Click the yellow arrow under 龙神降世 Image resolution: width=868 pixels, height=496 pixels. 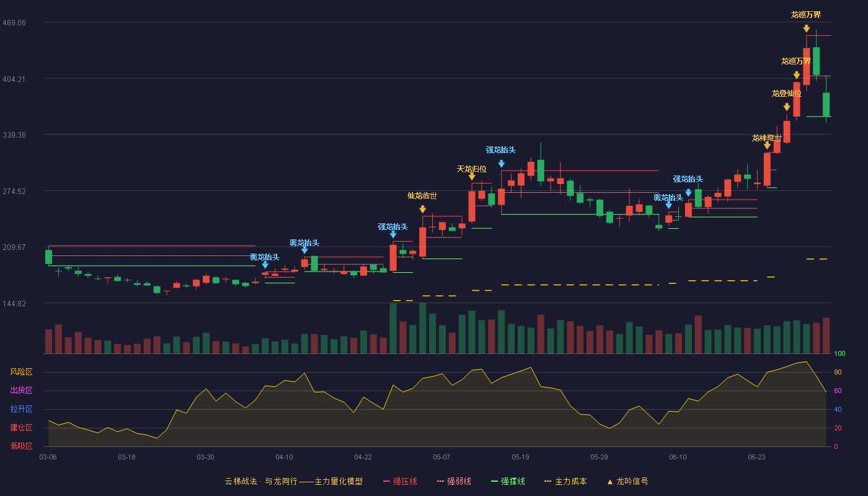(x=767, y=146)
